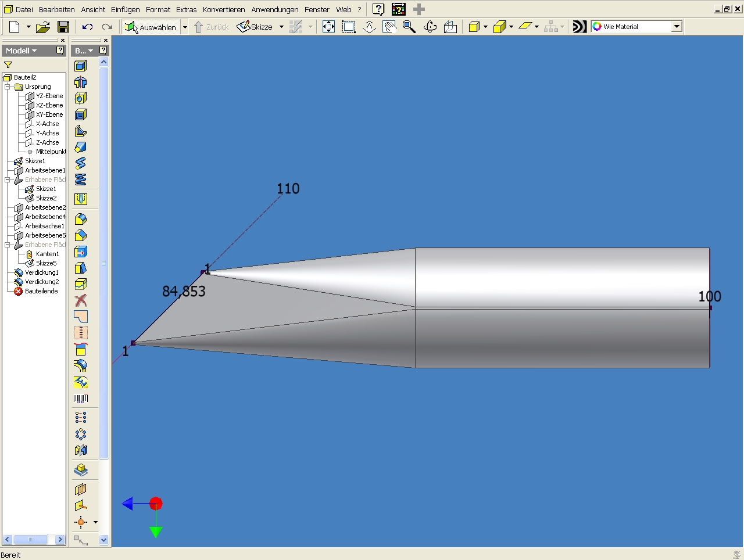Viewport: 744px width, 560px height.
Task: Activate the Revolve feature tool
Action: (81, 82)
